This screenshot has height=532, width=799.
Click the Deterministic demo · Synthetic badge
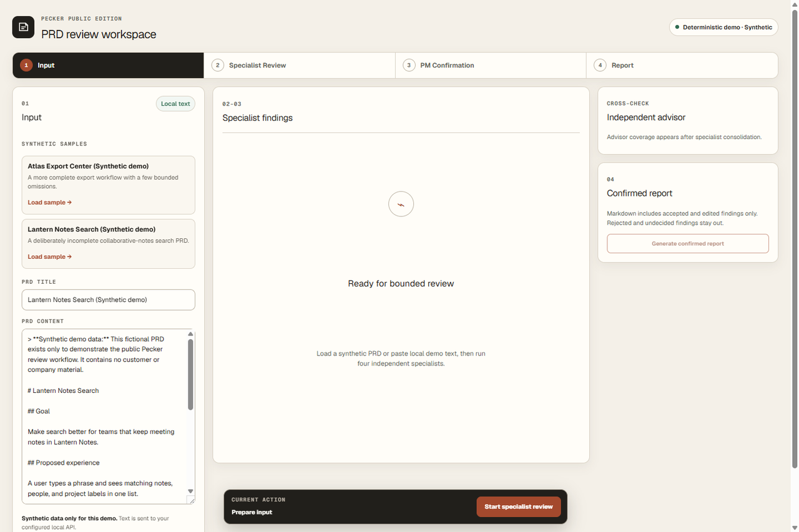tap(723, 27)
